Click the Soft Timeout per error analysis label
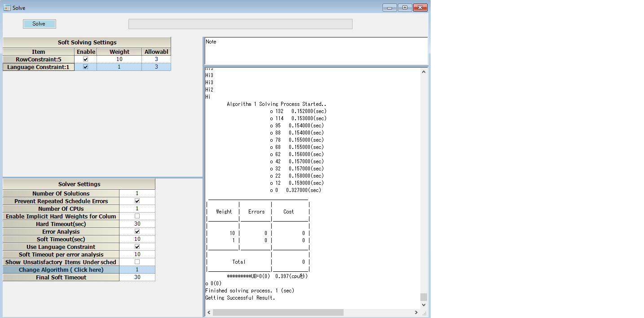644x318 pixels. click(x=61, y=255)
